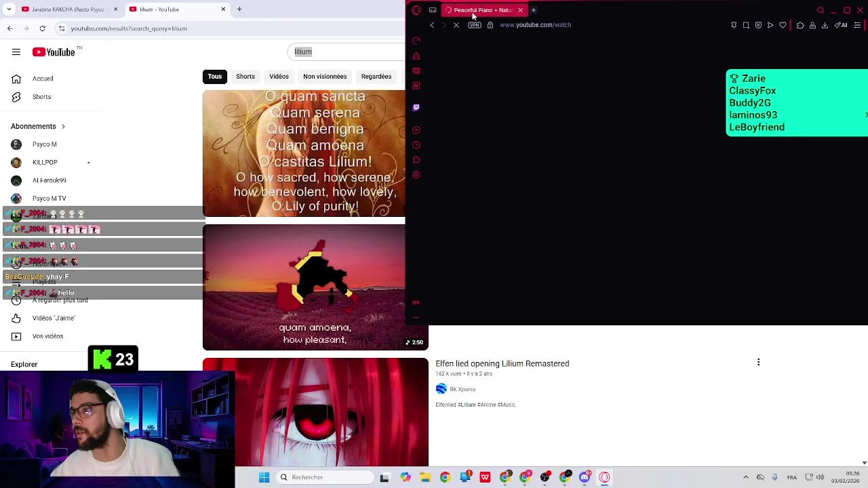Go back in Opera GX window

[x=432, y=25]
